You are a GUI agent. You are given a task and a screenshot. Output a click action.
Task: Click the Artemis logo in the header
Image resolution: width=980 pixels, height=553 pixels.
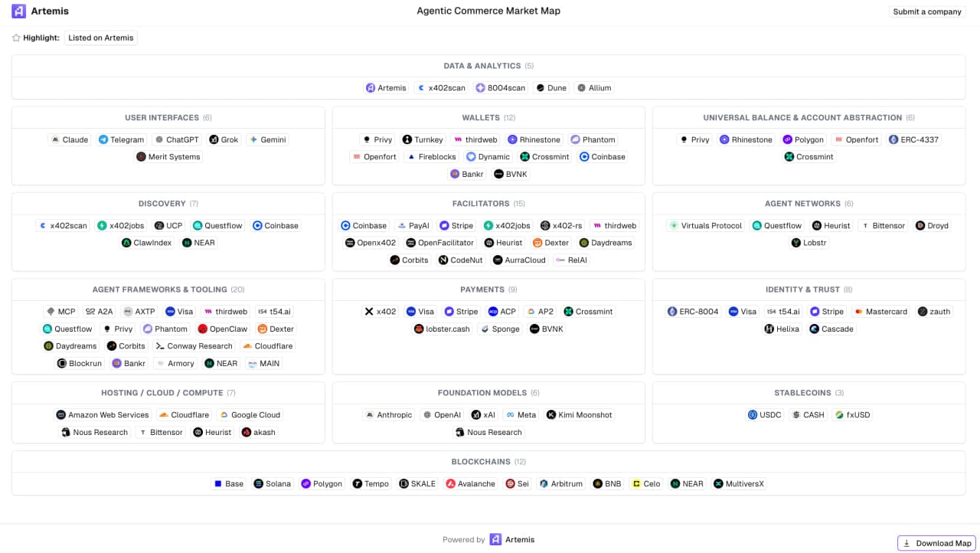tap(40, 11)
